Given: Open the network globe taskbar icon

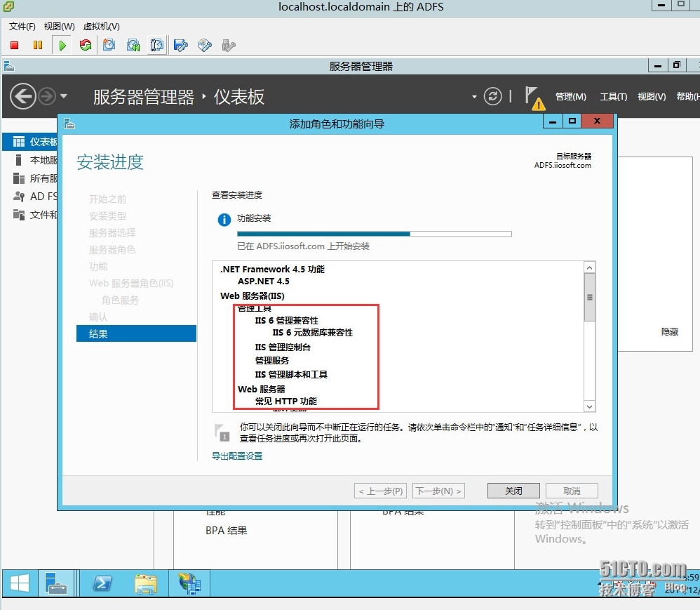Looking at the screenshot, I should click(x=189, y=583).
